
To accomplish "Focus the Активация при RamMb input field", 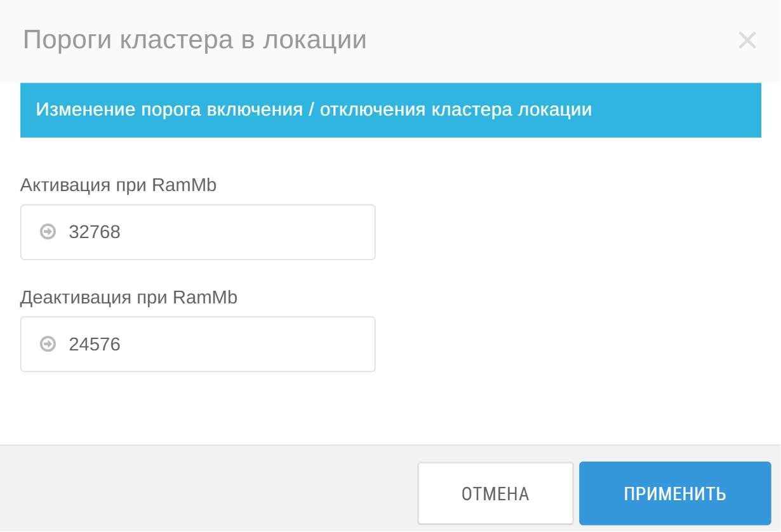I will pyautogui.click(x=198, y=232).
